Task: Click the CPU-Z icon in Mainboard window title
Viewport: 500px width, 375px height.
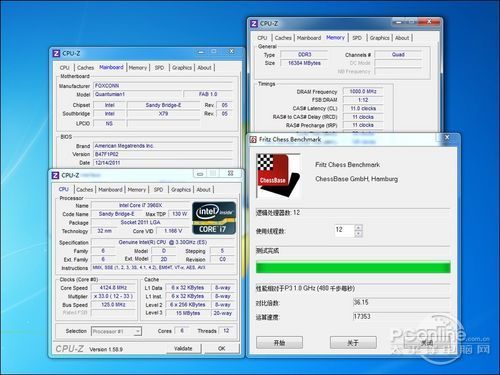Action: pyautogui.click(x=56, y=53)
